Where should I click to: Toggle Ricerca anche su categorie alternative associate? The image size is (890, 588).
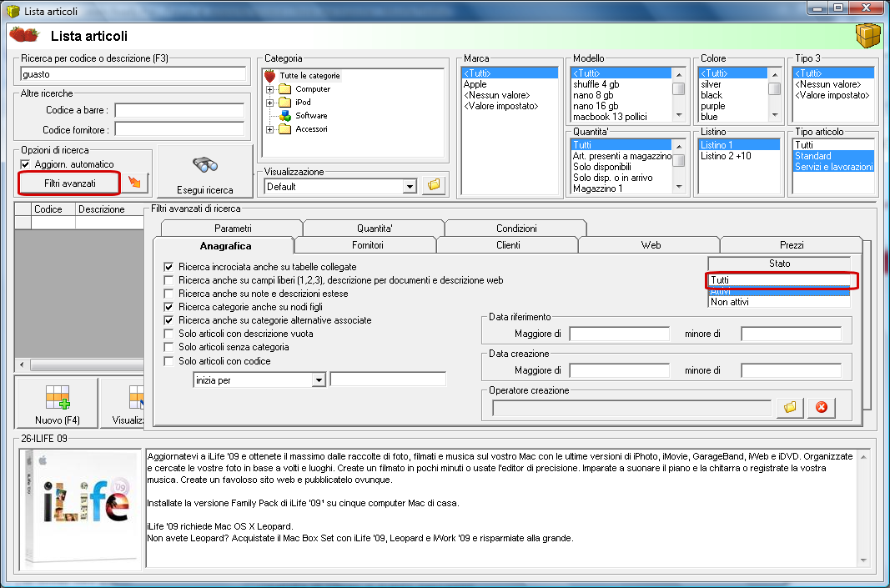pos(168,320)
